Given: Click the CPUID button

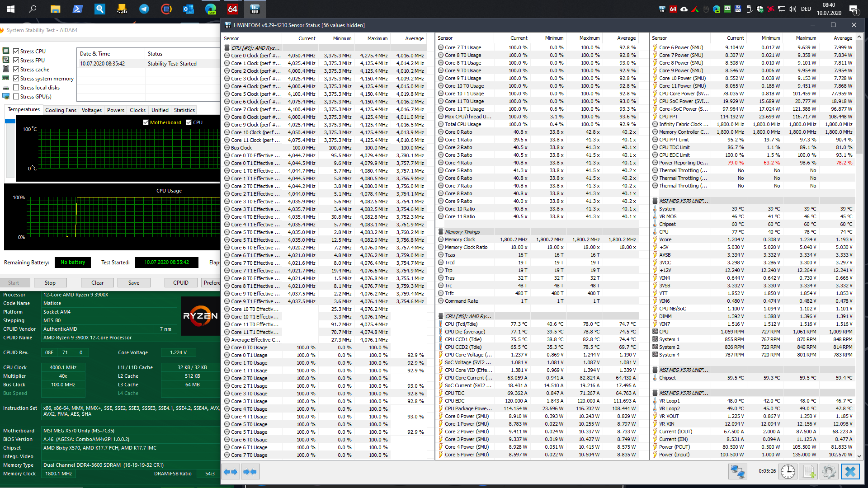Looking at the screenshot, I should pyautogui.click(x=180, y=283).
